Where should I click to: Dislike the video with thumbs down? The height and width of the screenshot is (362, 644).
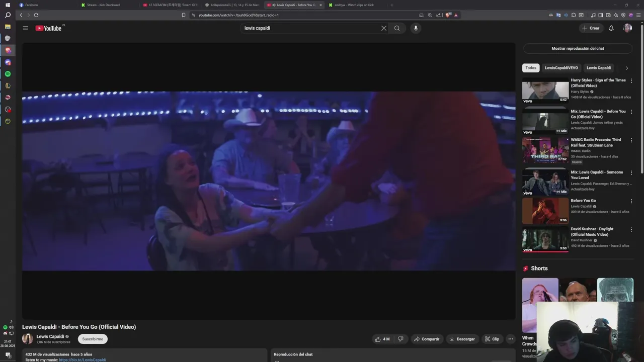point(400,339)
